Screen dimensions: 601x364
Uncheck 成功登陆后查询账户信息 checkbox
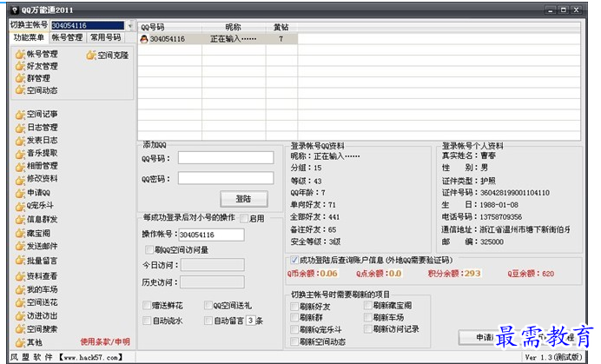tap(294, 260)
